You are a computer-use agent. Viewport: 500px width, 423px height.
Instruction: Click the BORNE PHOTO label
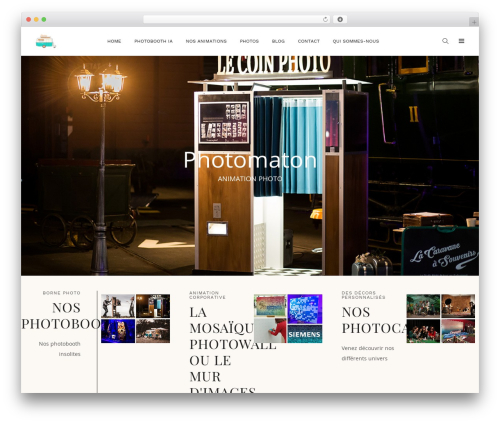coord(62,293)
